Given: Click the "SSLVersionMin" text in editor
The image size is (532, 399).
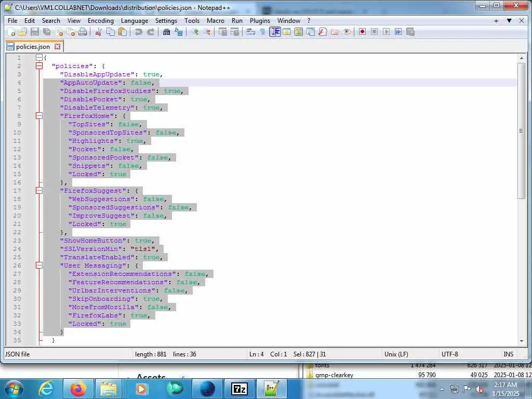Looking at the screenshot, I should click(x=91, y=249).
